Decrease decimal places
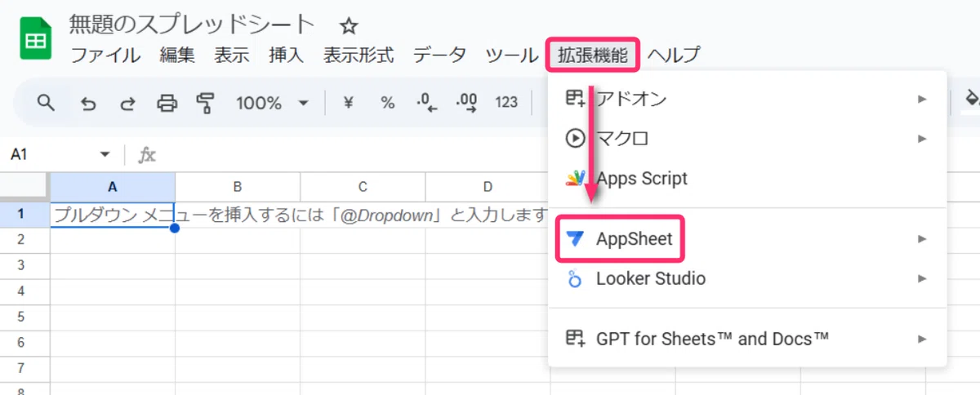This screenshot has height=395, width=980. 427,103
